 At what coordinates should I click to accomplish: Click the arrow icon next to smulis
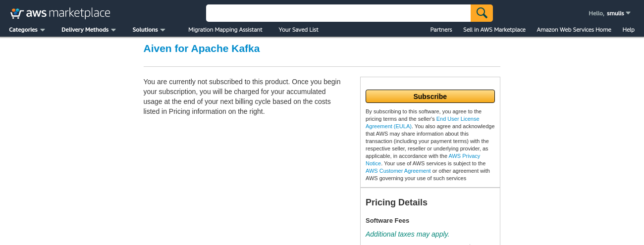point(628,13)
